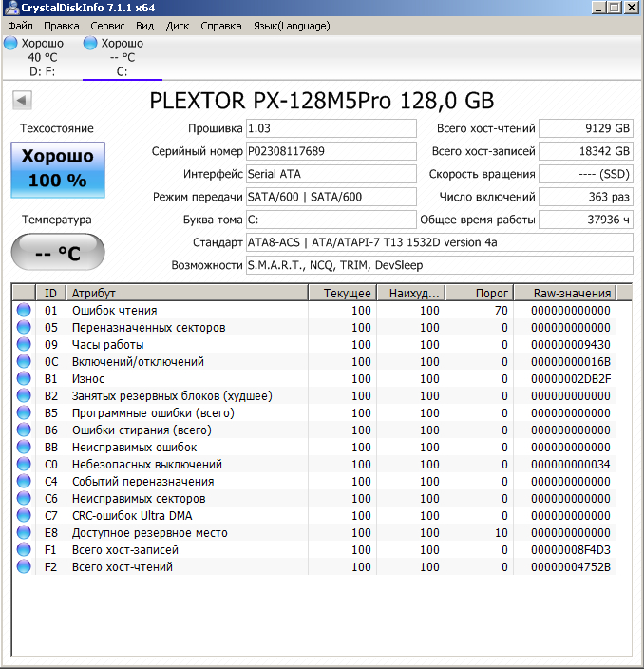Go to previous disk with left arrow button
Image resolution: width=644 pixels, height=669 pixels.
tap(22, 101)
